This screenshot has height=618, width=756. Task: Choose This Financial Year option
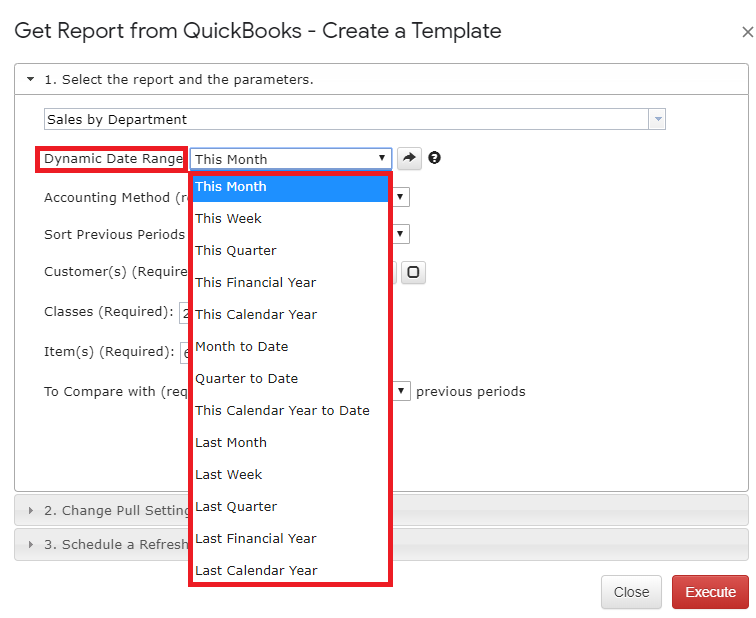(x=290, y=282)
